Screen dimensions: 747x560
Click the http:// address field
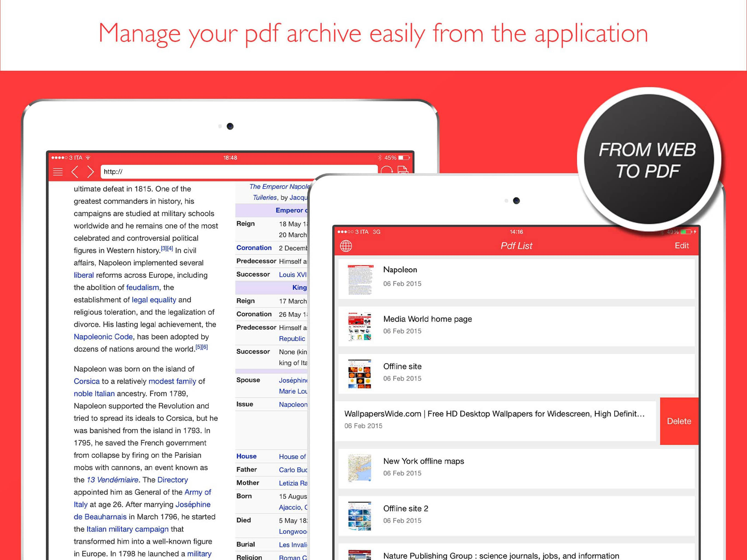237,171
